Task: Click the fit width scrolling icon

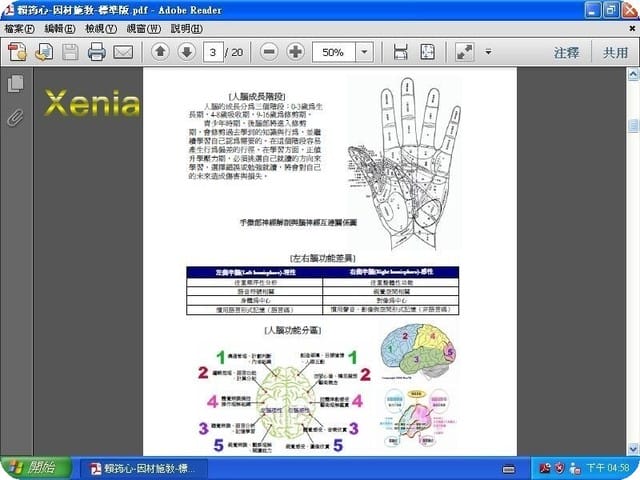Action: tap(400, 52)
